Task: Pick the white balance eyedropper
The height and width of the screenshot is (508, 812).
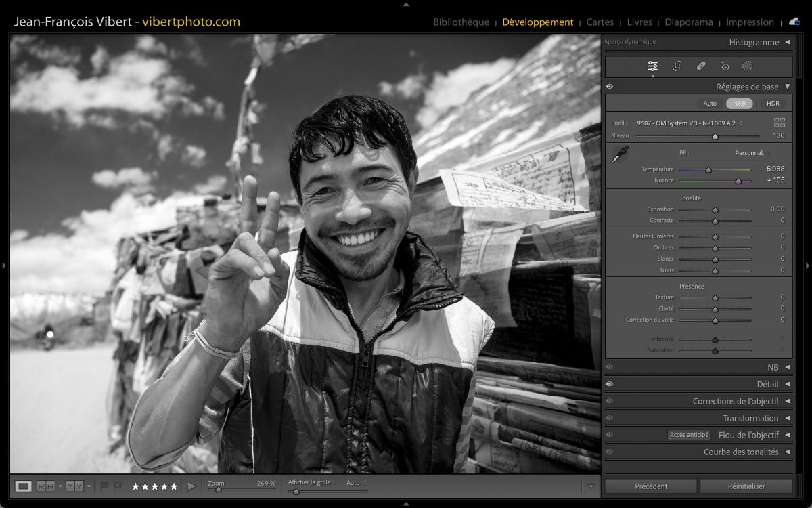Action: 619,154
